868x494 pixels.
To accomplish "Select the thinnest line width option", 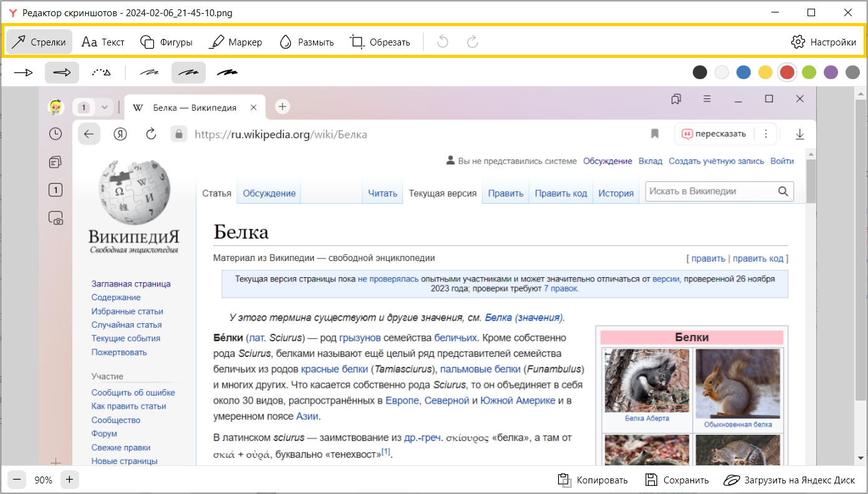I will point(148,73).
